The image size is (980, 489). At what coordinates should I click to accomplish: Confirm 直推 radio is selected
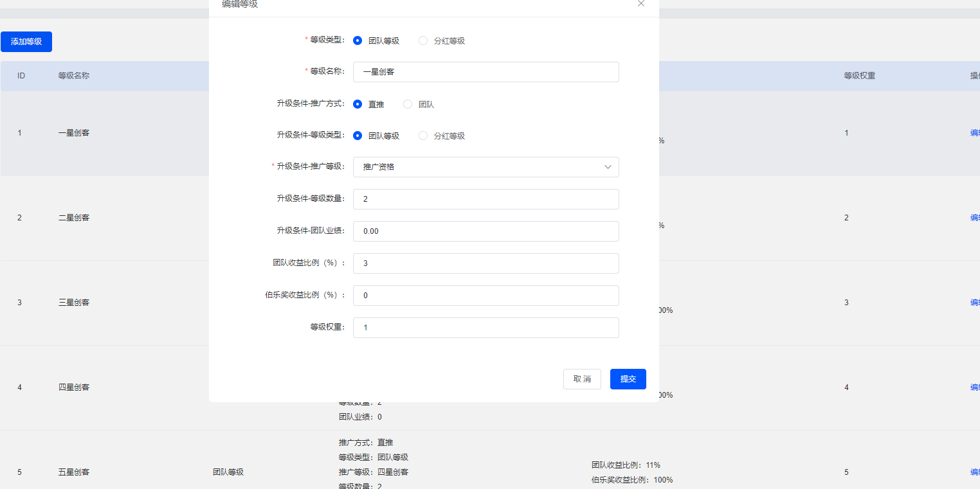358,103
